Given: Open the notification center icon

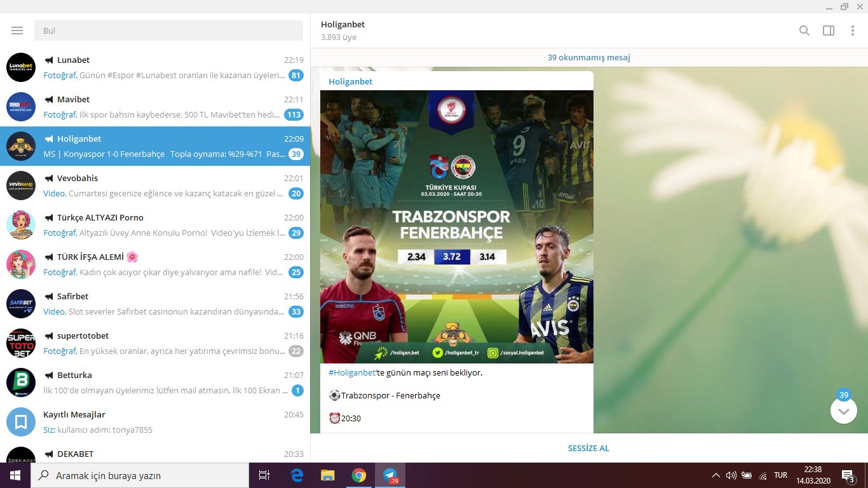Looking at the screenshot, I should coord(848,475).
